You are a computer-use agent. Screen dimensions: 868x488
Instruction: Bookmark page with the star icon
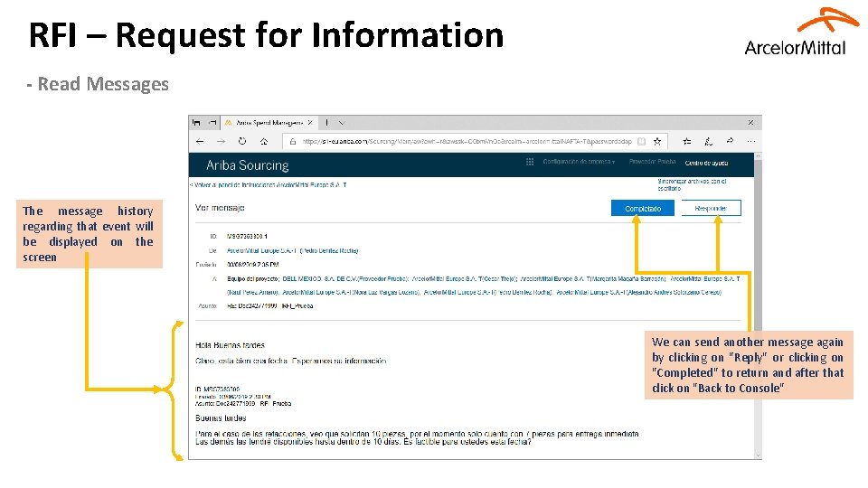[x=657, y=142]
